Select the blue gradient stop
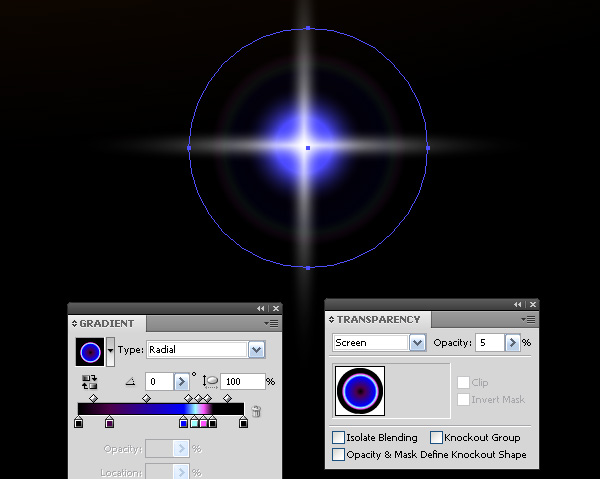This screenshot has width=600, height=479. [x=184, y=422]
